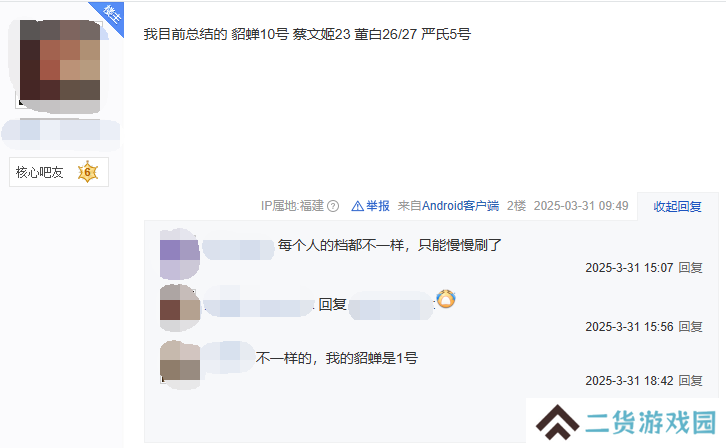Reply to the 18:42 comment
The width and height of the screenshot is (726, 448).
click(690, 380)
